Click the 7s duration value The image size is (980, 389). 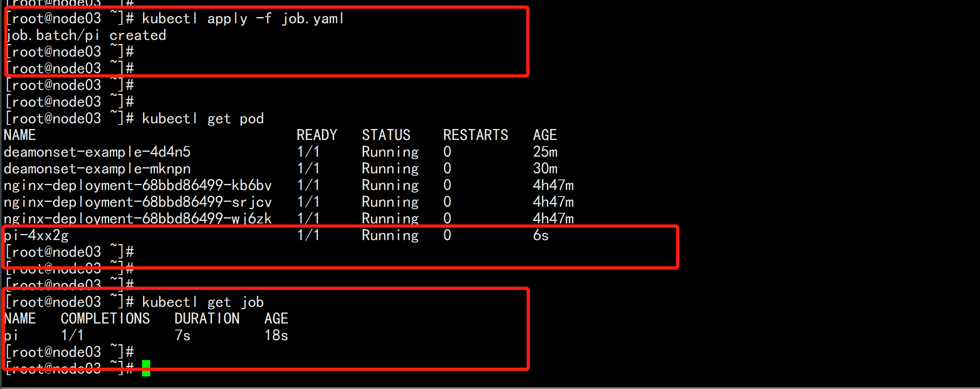(x=182, y=336)
